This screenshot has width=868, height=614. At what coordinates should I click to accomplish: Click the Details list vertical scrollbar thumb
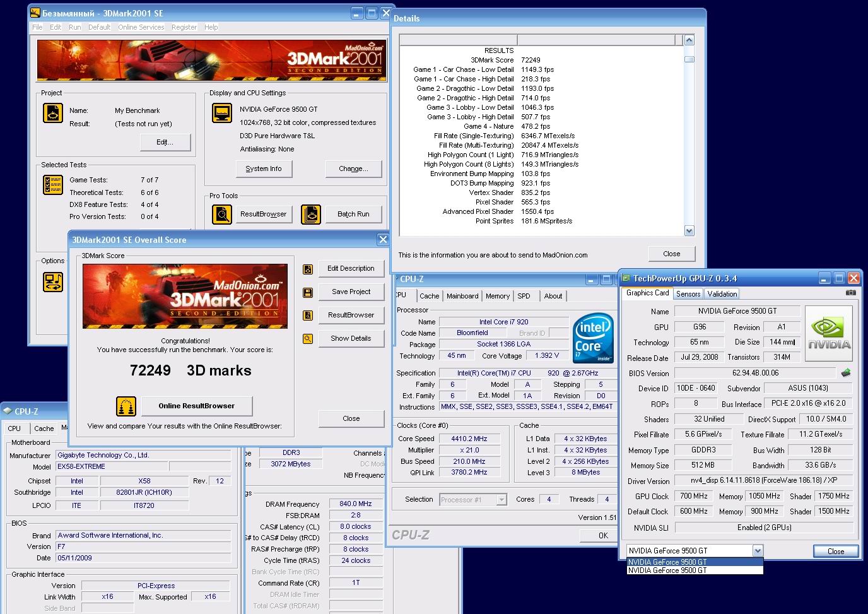coord(689,60)
